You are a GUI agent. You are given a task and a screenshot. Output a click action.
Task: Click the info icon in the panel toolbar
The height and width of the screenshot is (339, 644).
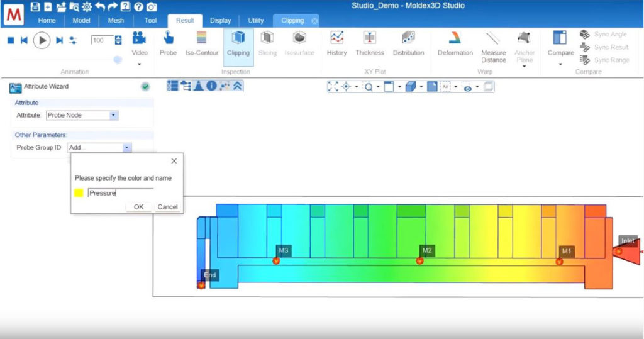(211, 86)
